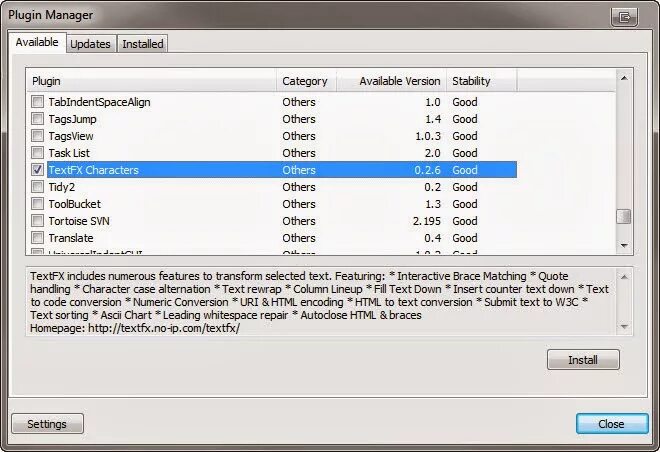The image size is (660, 452).
Task: Click version 0.2.6 in highlighted row
Action: tap(428, 170)
